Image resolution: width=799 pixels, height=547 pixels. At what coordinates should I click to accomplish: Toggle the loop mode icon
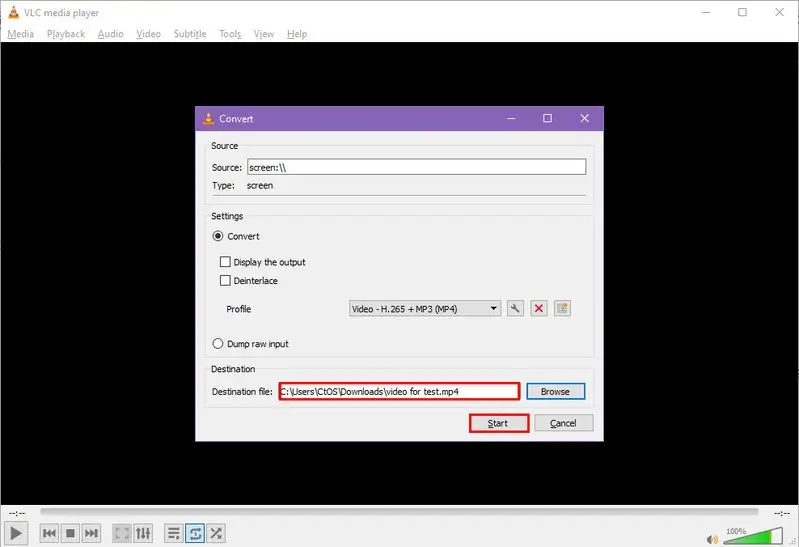pyautogui.click(x=195, y=533)
